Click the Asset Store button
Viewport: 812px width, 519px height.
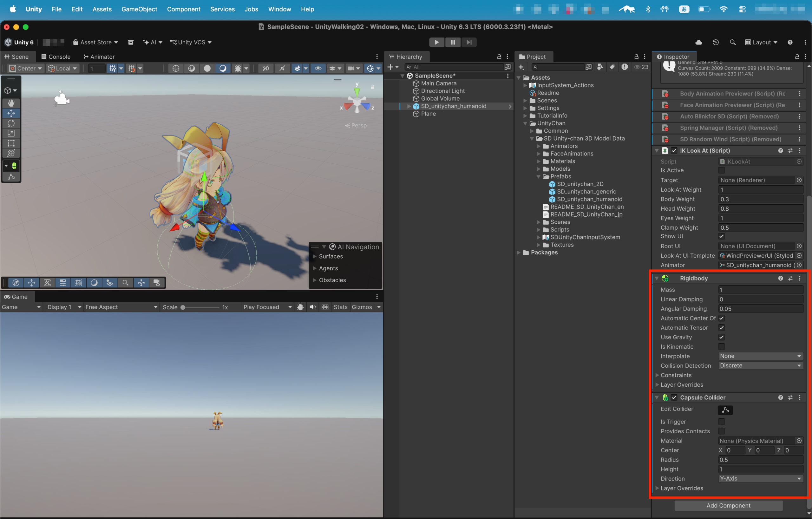(95, 42)
